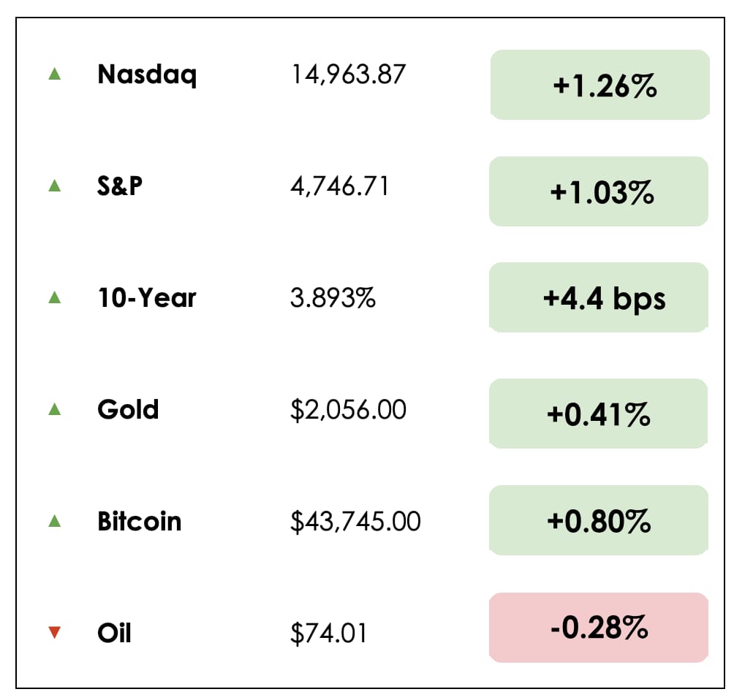Select the Bitcoin price $43,745.00

(355, 522)
